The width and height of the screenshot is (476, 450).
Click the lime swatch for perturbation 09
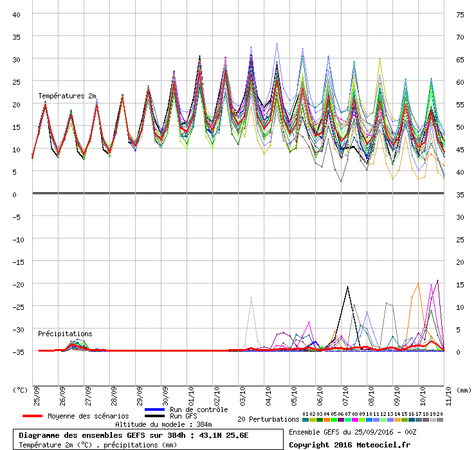362,420
